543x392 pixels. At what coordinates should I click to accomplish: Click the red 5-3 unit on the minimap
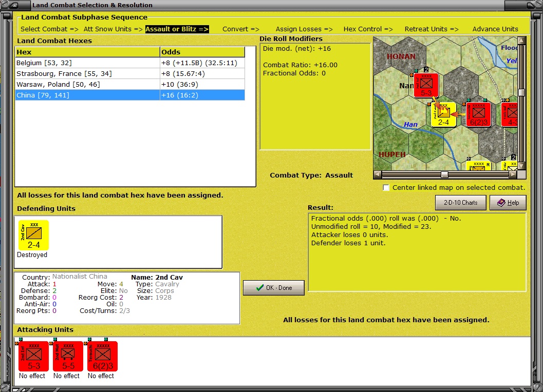coord(426,85)
